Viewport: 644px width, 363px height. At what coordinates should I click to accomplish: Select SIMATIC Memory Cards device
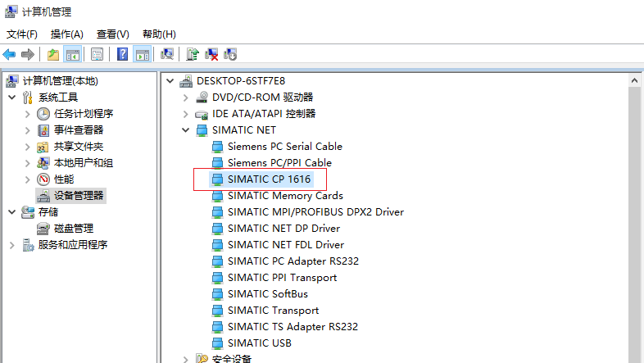point(285,196)
